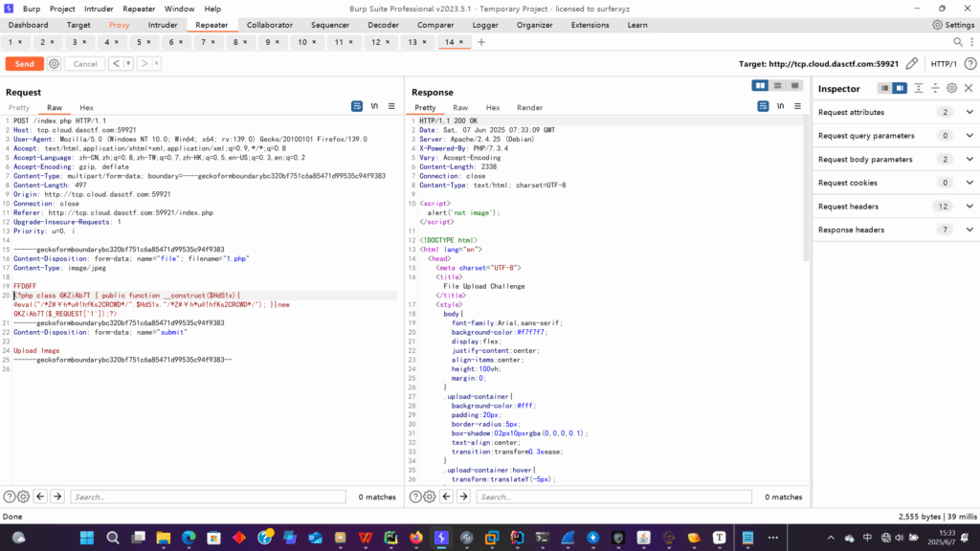Select side-by-side layout view
Viewport: 980px width, 551px height.
[x=760, y=85]
